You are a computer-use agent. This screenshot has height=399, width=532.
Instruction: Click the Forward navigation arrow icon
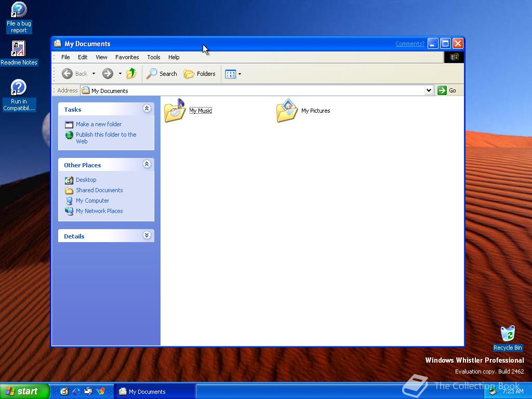coord(108,73)
